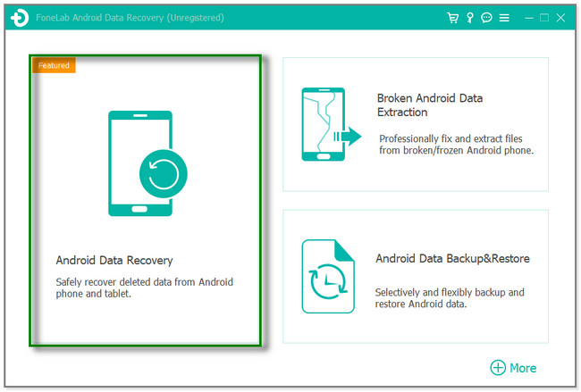This screenshot has width=581, height=392.
Task: Click the phone with restore arrow icon
Action: (147, 163)
